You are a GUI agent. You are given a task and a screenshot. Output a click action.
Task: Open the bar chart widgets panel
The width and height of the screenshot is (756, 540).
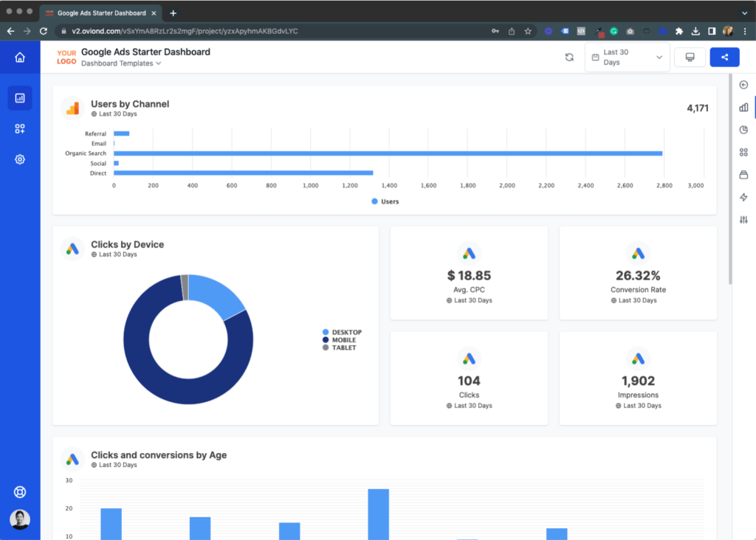[x=744, y=108]
